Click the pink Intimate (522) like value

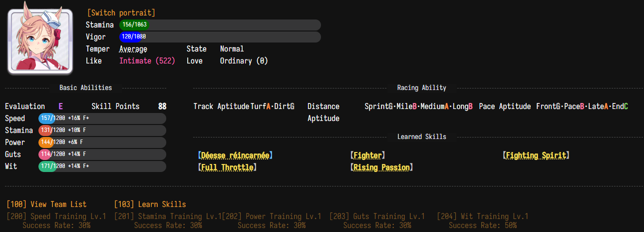(x=147, y=61)
